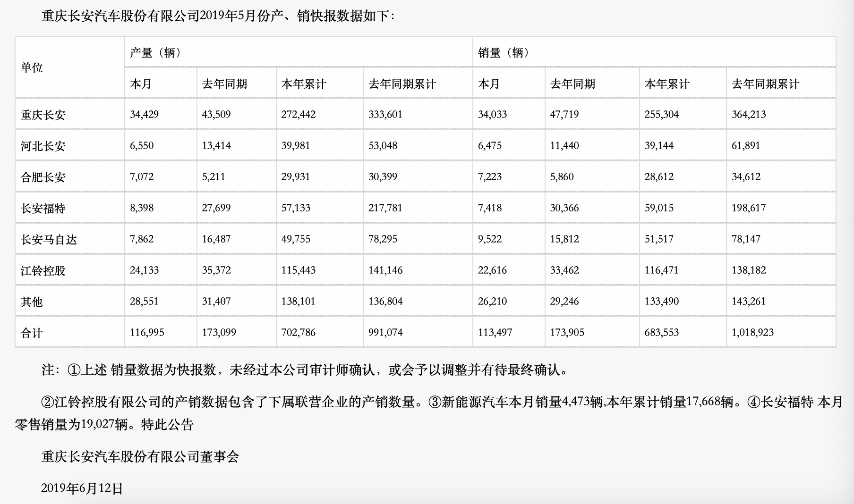
Task: Click the value 28,612
Action: click(659, 176)
